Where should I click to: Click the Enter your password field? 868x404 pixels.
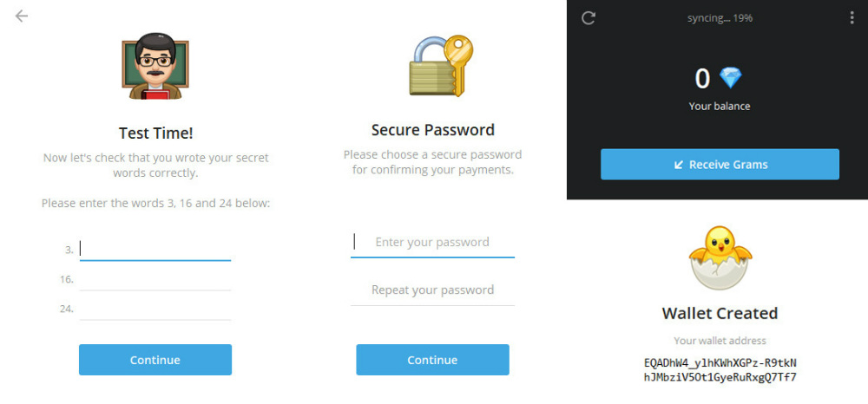432,242
